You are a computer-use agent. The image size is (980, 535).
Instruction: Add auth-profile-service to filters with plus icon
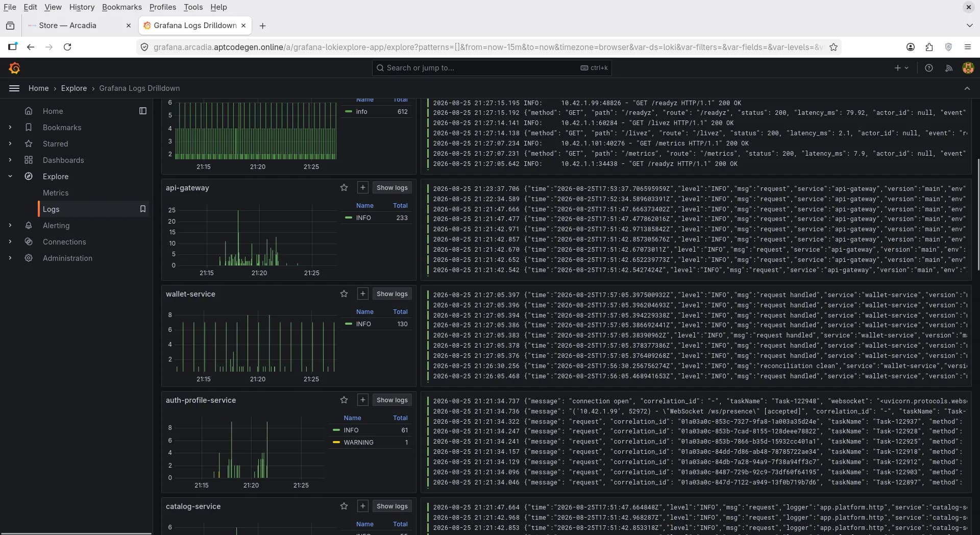[x=362, y=400]
